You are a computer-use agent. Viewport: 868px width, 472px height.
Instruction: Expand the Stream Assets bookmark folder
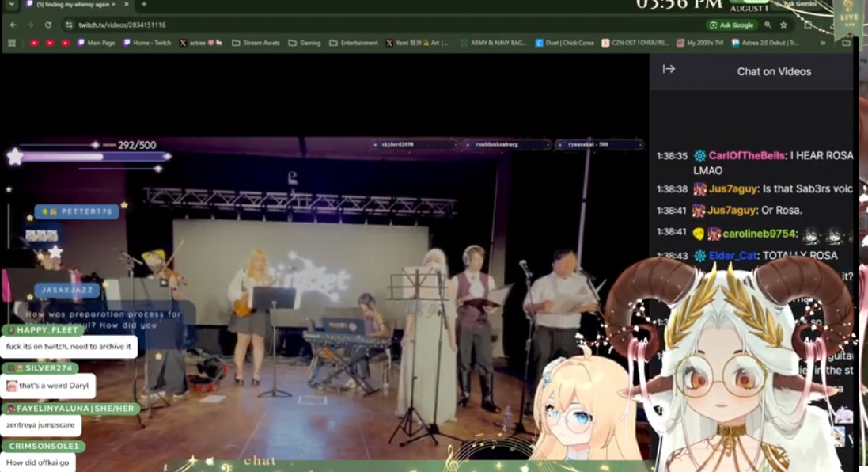[256, 43]
